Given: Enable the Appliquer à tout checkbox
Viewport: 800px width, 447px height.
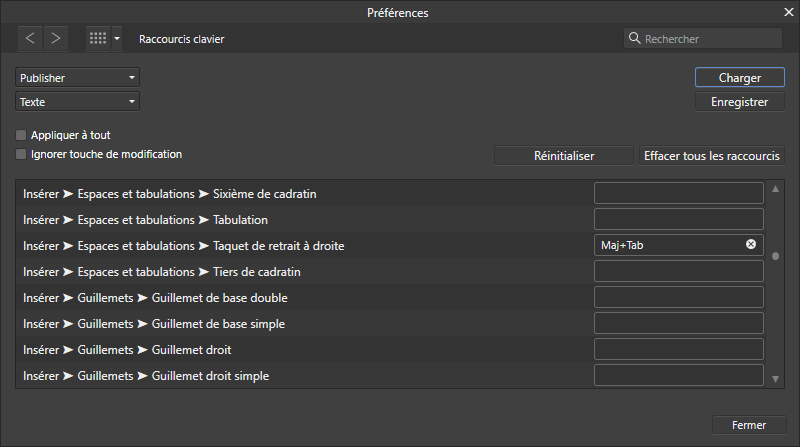Looking at the screenshot, I should 21,135.
